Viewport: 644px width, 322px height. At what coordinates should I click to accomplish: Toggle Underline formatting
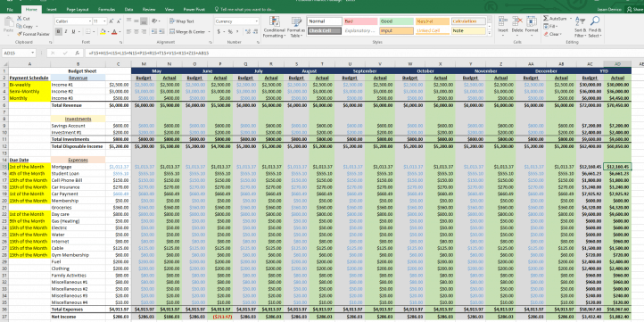click(73, 31)
